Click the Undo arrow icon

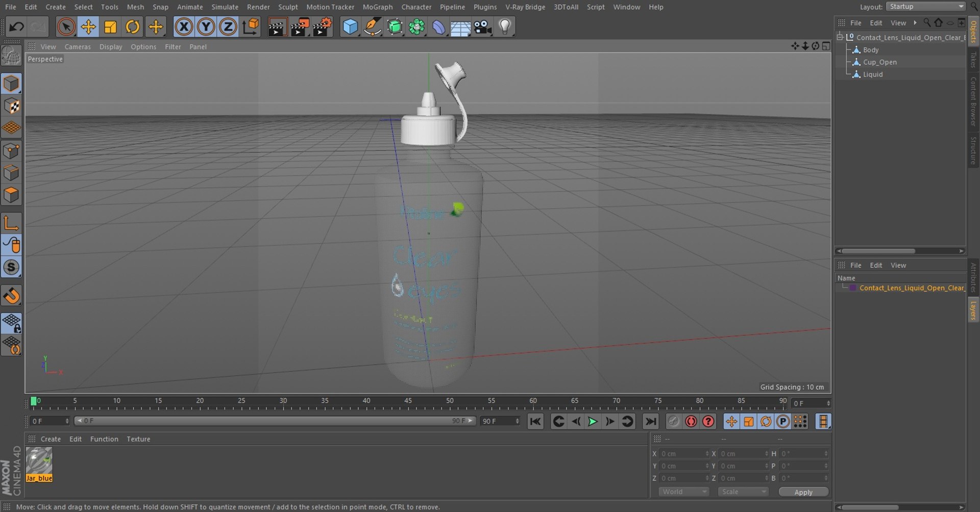pos(16,27)
